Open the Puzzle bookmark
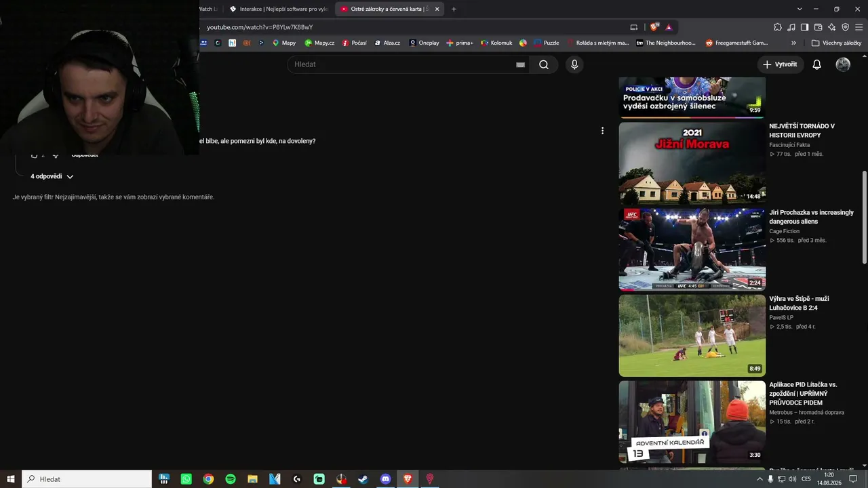 (547, 43)
